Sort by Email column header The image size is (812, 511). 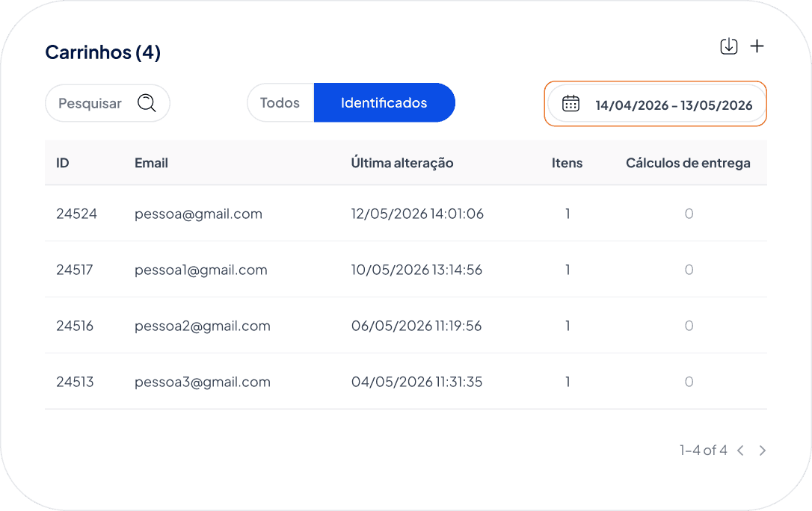(x=151, y=163)
